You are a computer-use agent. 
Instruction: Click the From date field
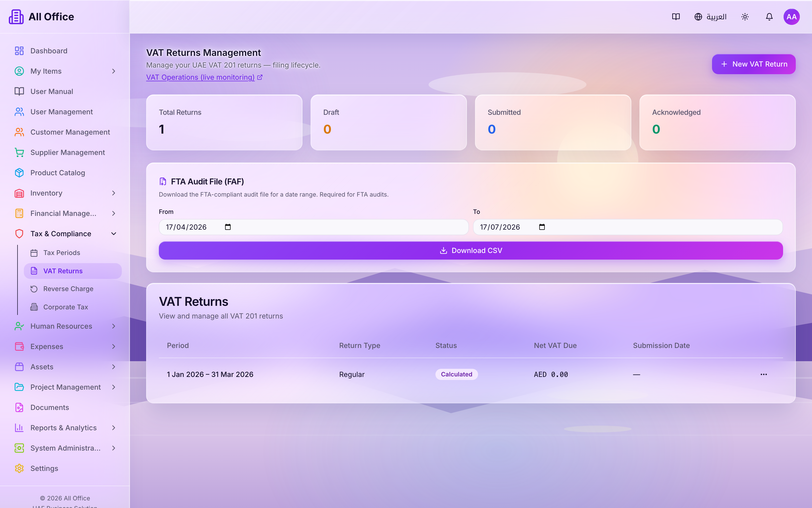(313, 227)
